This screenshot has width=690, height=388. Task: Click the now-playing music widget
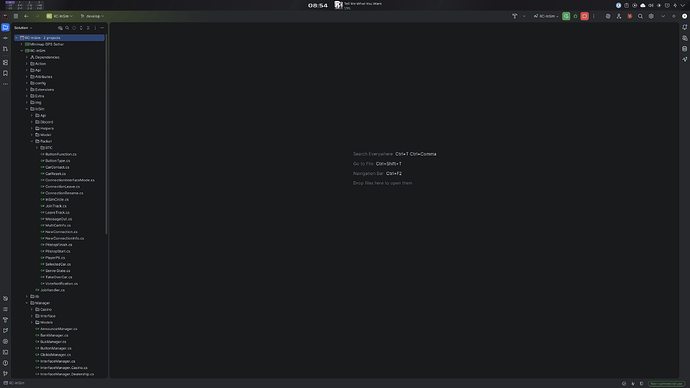click(x=359, y=5)
